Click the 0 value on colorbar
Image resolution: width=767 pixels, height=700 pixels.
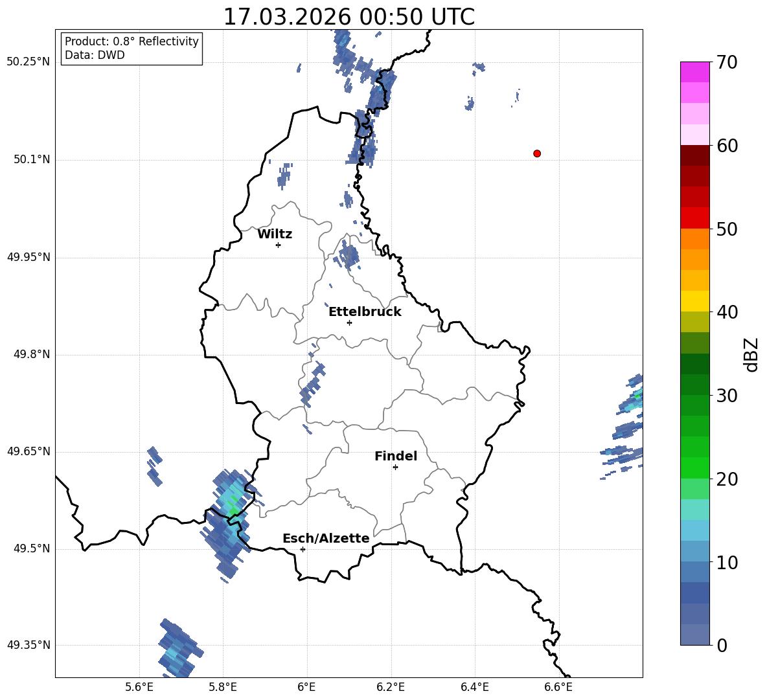[x=722, y=645]
